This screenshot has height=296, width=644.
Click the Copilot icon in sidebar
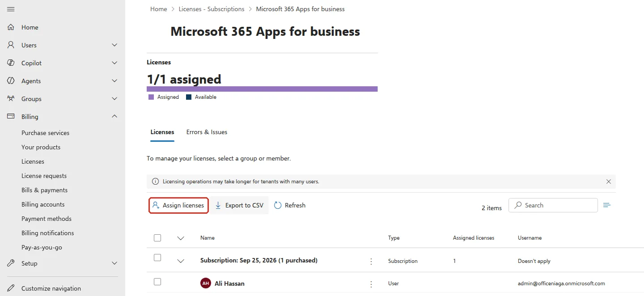pos(11,63)
